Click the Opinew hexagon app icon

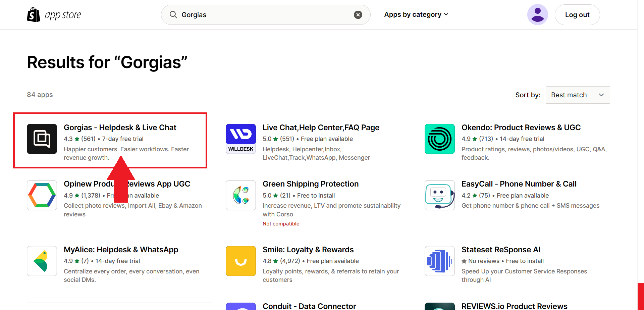click(42, 195)
